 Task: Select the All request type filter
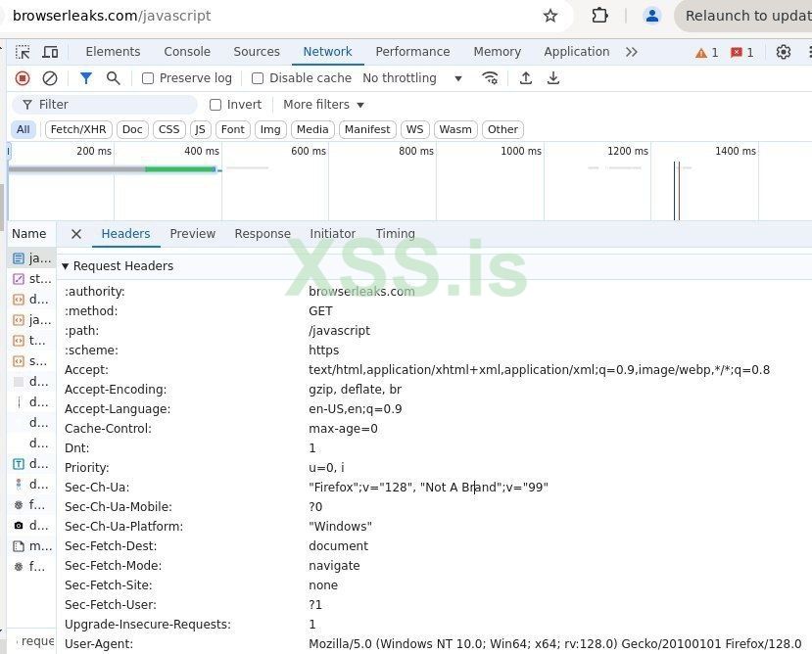[x=24, y=129]
